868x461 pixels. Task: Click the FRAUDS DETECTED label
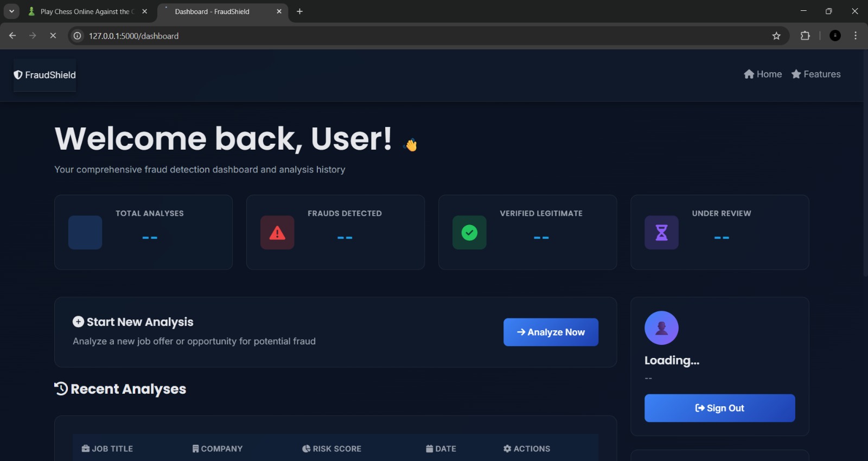[x=344, y=214]
